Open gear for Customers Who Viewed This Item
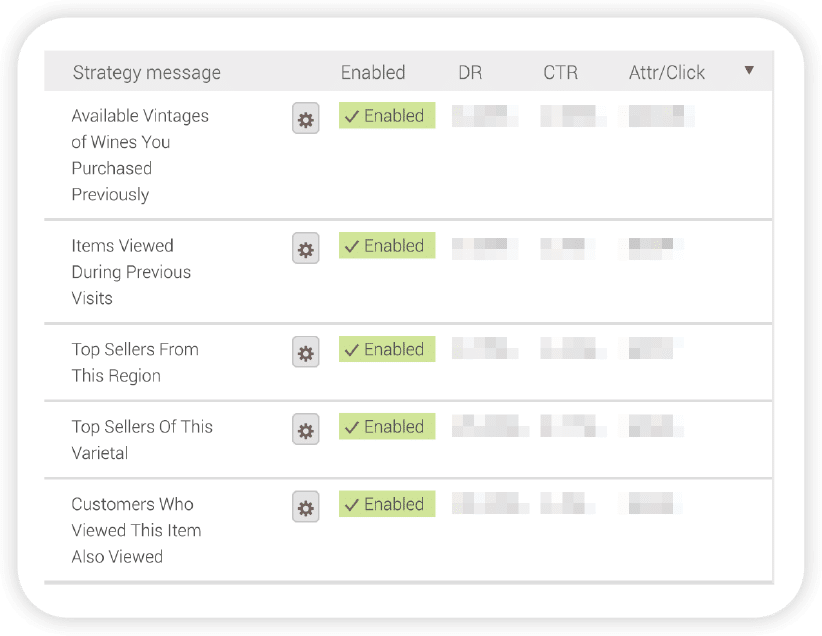 [x=306, y=508]
